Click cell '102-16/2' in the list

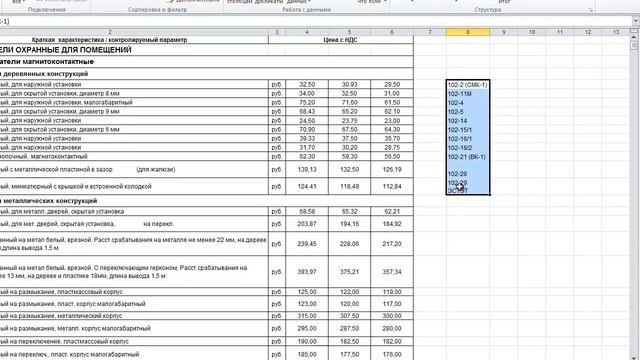(468, 148)
